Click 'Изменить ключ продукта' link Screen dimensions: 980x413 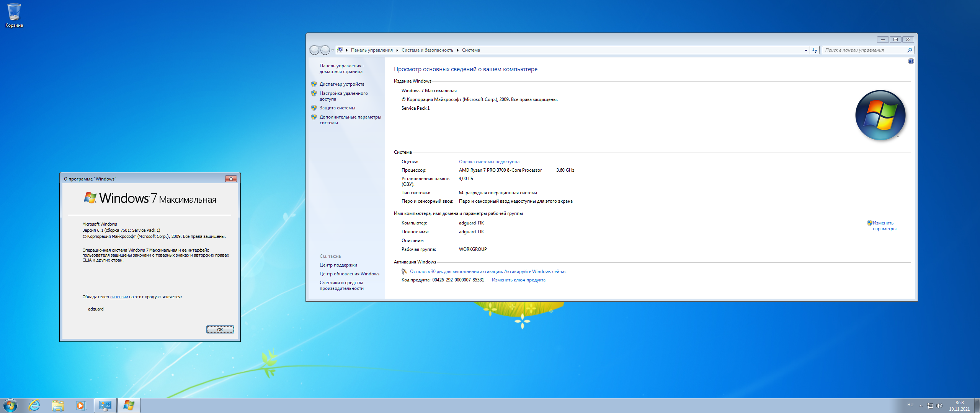pos(518,280)
